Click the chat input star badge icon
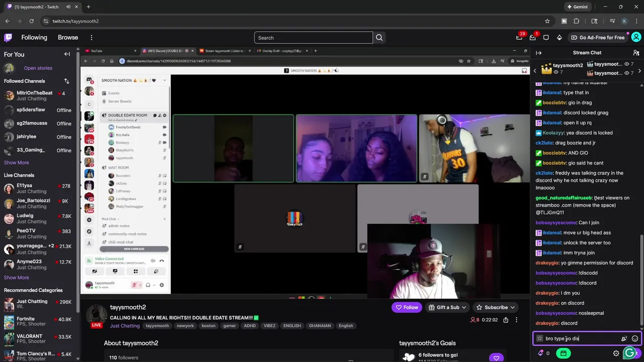The image size is (644, 362). pyautogui.click(x=539, y=338)
